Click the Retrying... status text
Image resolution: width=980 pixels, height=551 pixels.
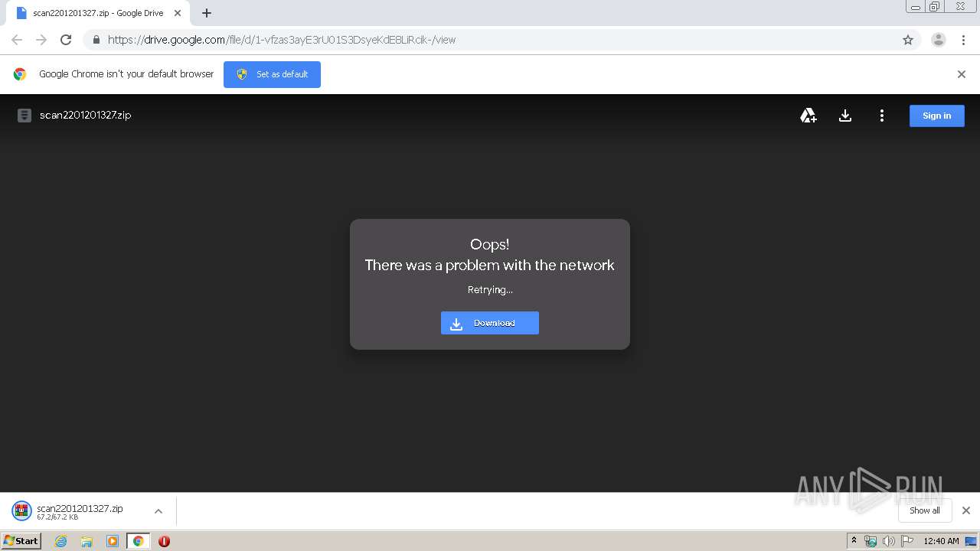tap(490, 290)
